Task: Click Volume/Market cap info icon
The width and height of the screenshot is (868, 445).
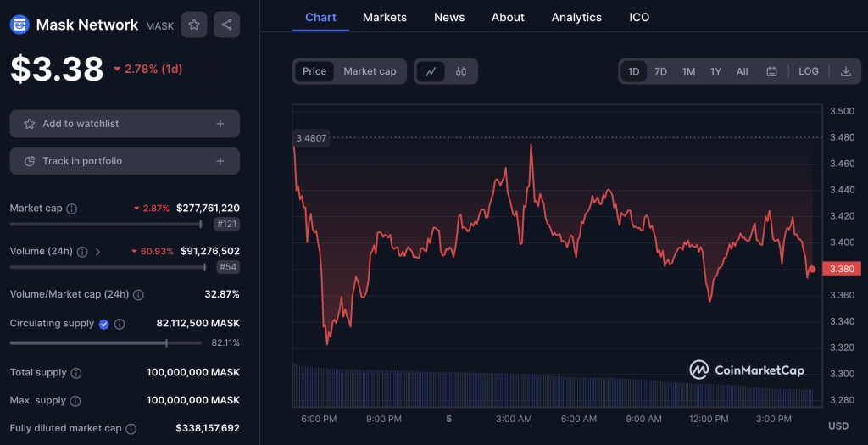Action: (138, 295)
